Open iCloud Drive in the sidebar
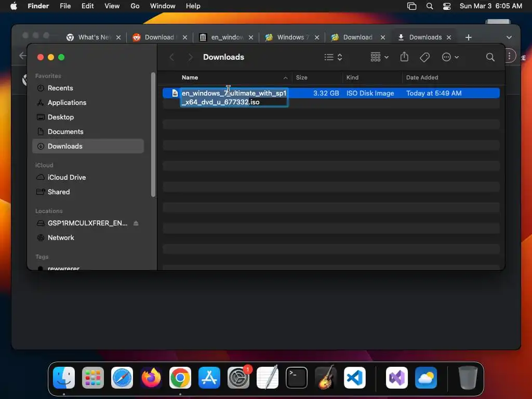 66,178
